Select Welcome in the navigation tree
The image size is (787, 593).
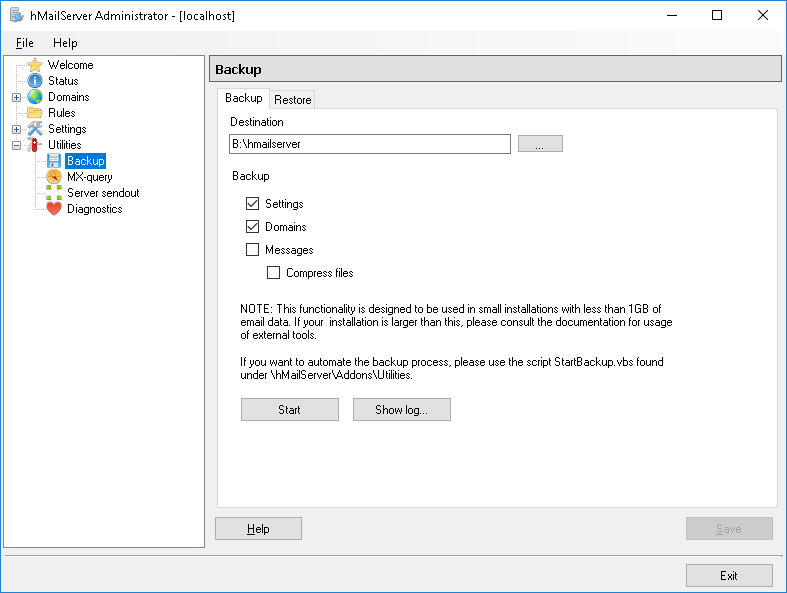tap(71, 65)
